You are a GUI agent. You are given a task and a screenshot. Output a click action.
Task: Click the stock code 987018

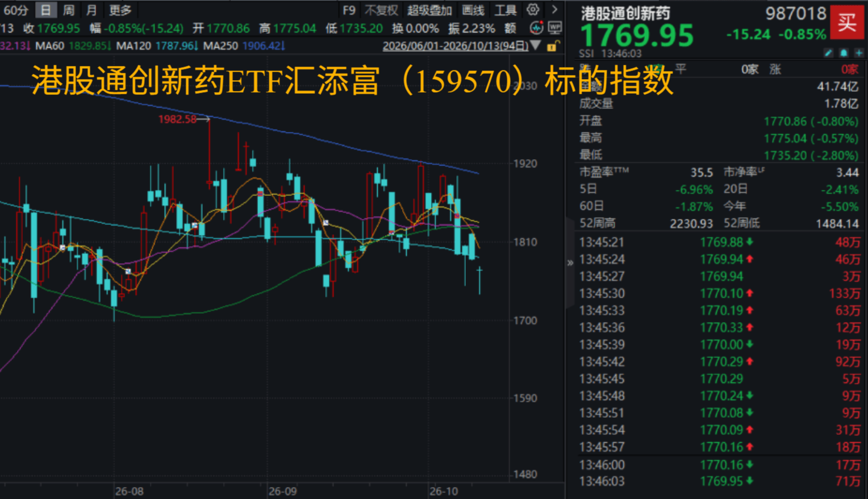(x=796, y=13)
